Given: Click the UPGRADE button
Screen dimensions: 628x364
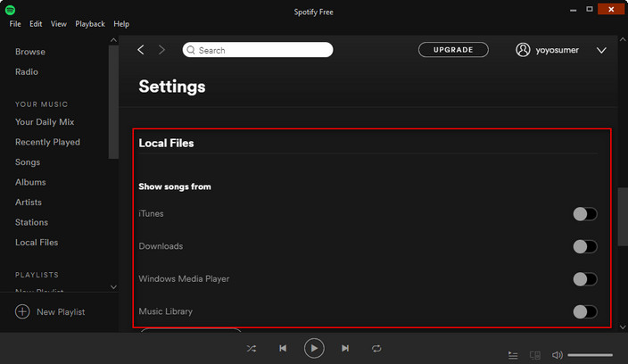Looking at the screenshot, I should point(453,50).
